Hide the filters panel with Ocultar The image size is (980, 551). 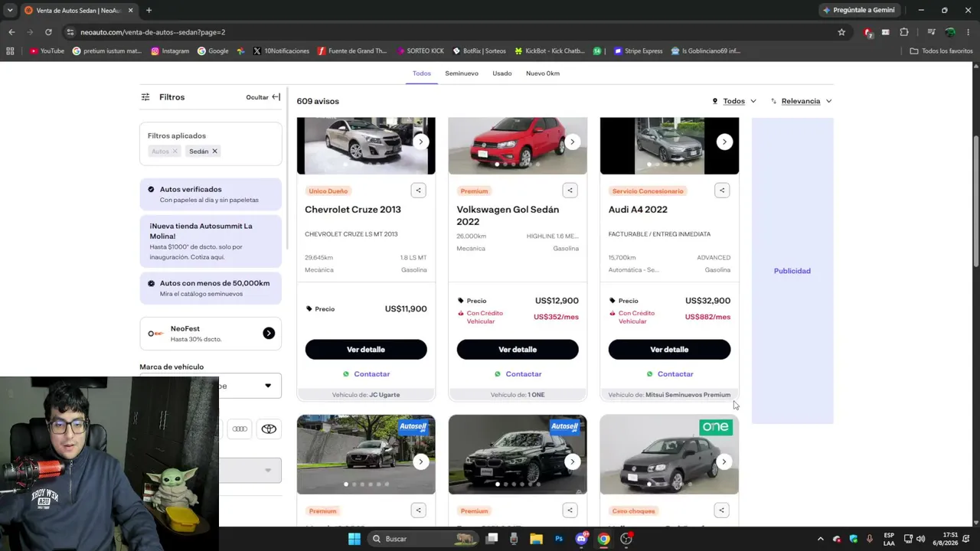coord(263,97)
